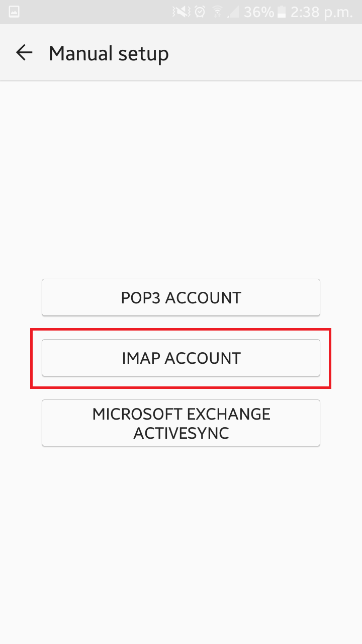Tap the 2:38 p.m. clock
Screen dimensions: 362x644
(321, 12)
